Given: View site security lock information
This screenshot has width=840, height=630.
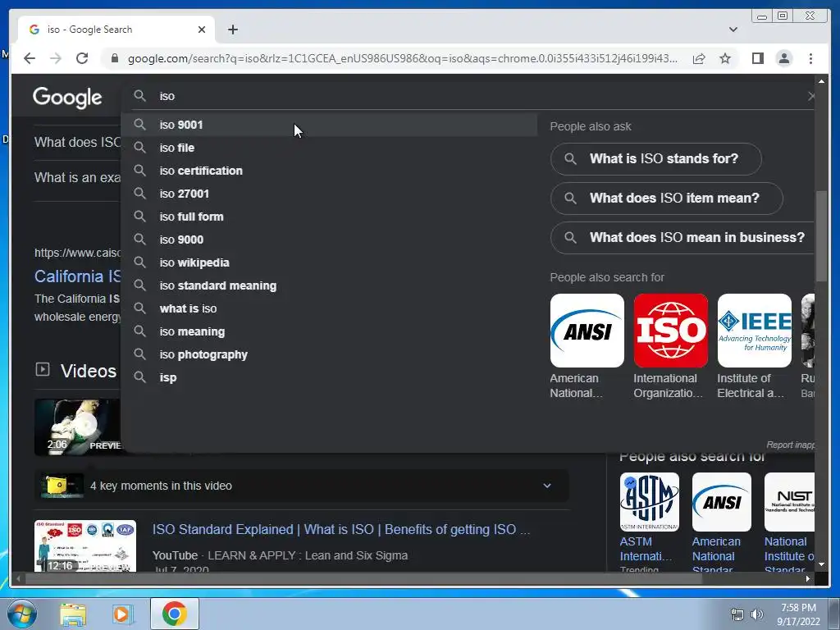Looking at the screenshot, I should click(114, 58).
